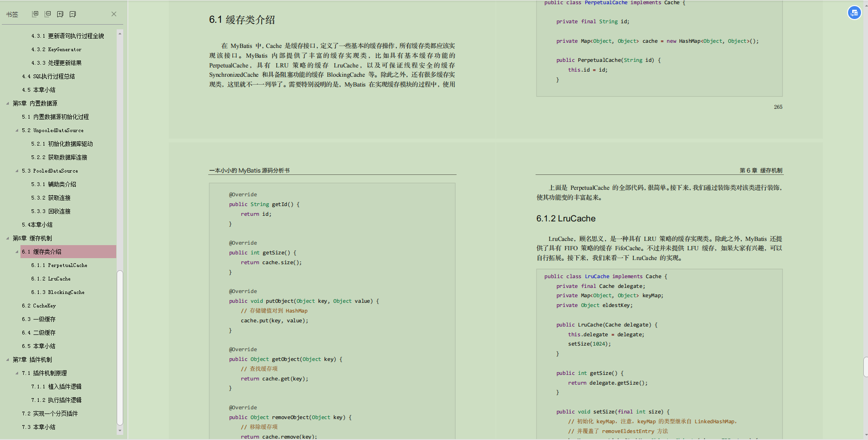This screenshot has width=868, height=440.
Task: Delete the selected bookmark
Action: 73,14
